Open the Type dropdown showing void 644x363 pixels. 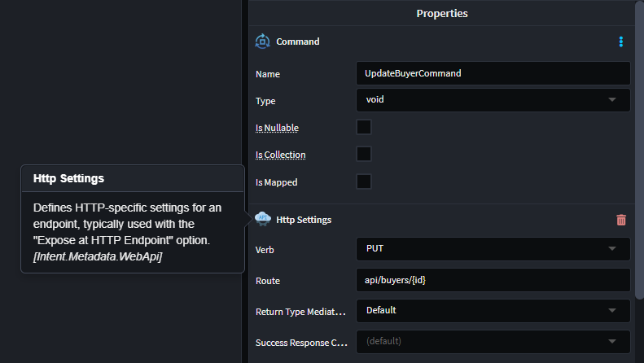493,100
